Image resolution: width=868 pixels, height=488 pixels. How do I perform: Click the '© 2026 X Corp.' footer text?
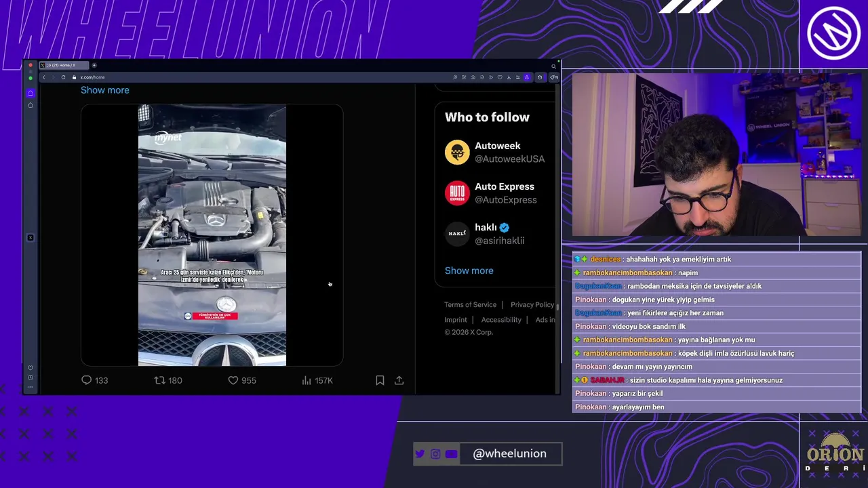pos(469,332)
